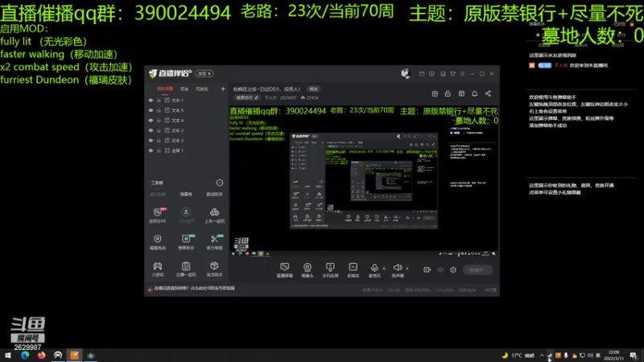Toggle visibility eye of layer 文本 1
Image resolution: width=644 pixels, height=362 pixels.
pyautogui.click(x=151, y=100)
